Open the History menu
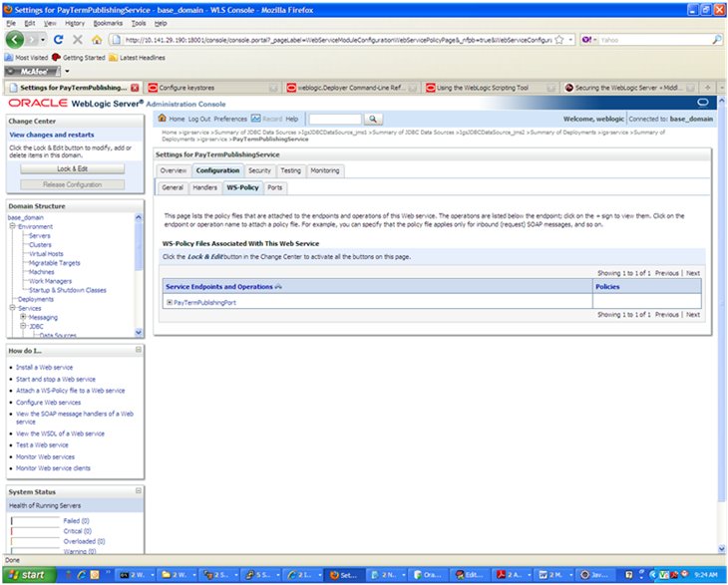The height and width of the screenshot is (585, 728). point(75,23)
